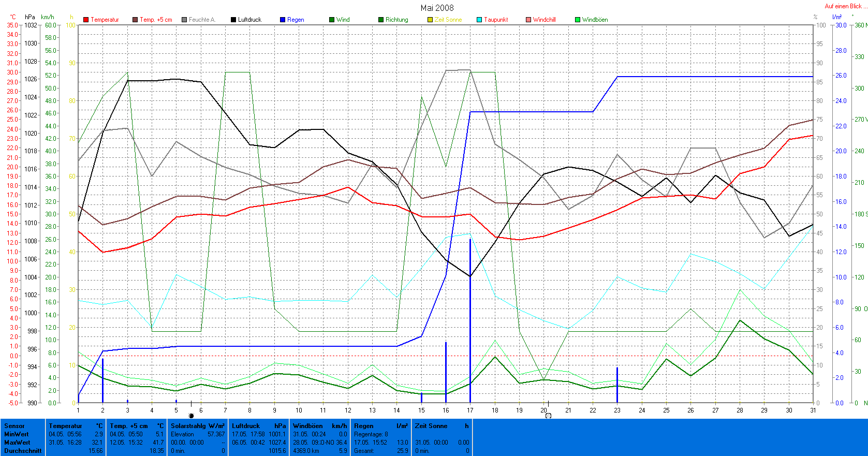Select the 'Windböen km/h' table header

[319, 426]
